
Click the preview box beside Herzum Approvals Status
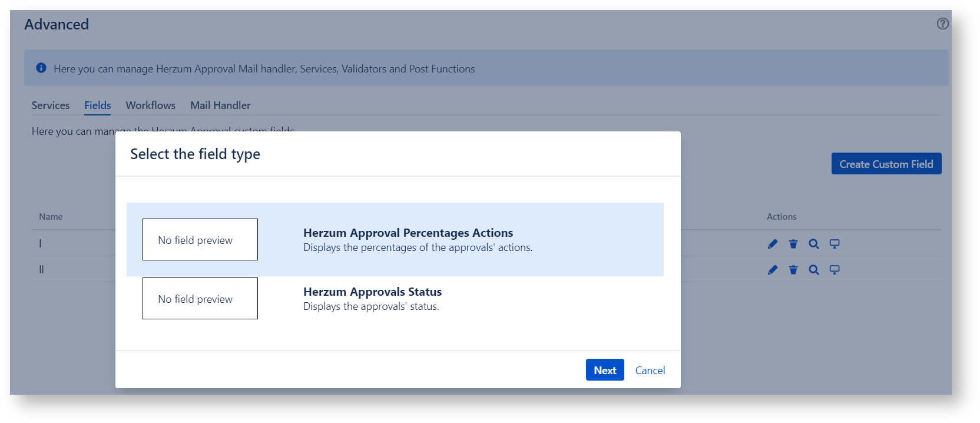(200, 299)
